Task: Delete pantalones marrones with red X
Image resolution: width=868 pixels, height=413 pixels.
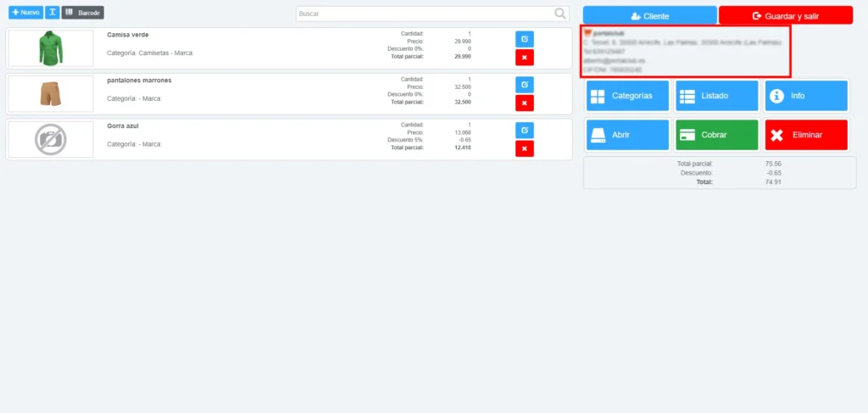Action: tap(524, 103)
